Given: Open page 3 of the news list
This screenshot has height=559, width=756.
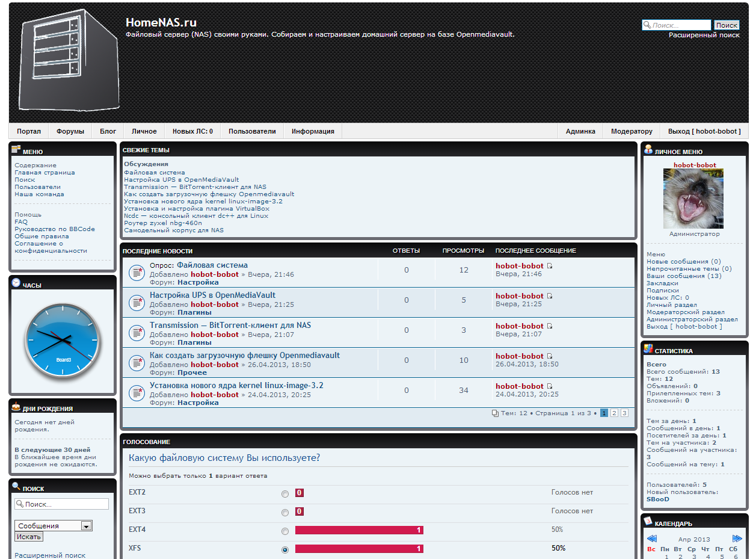Looking at the screenshot, I should point(624,413).
